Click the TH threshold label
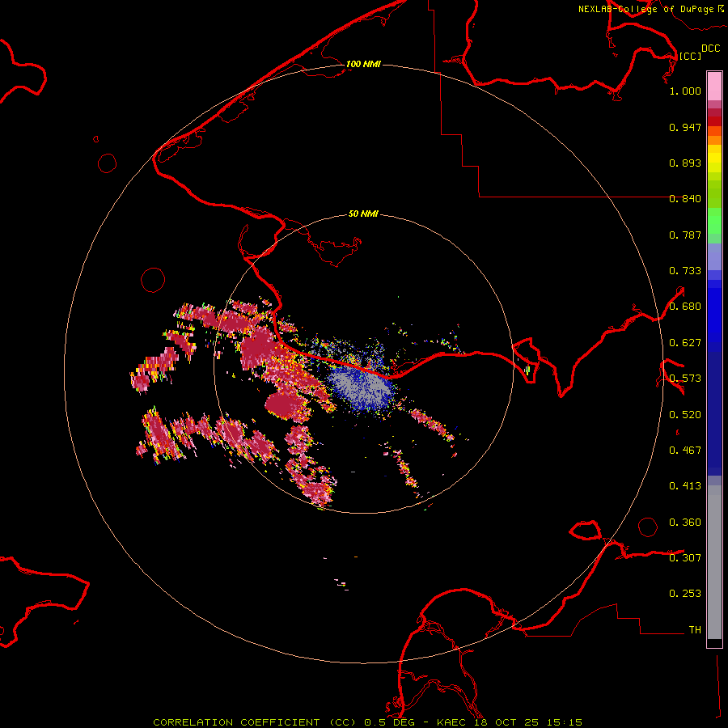728x728 pixels. click(695, 630)
